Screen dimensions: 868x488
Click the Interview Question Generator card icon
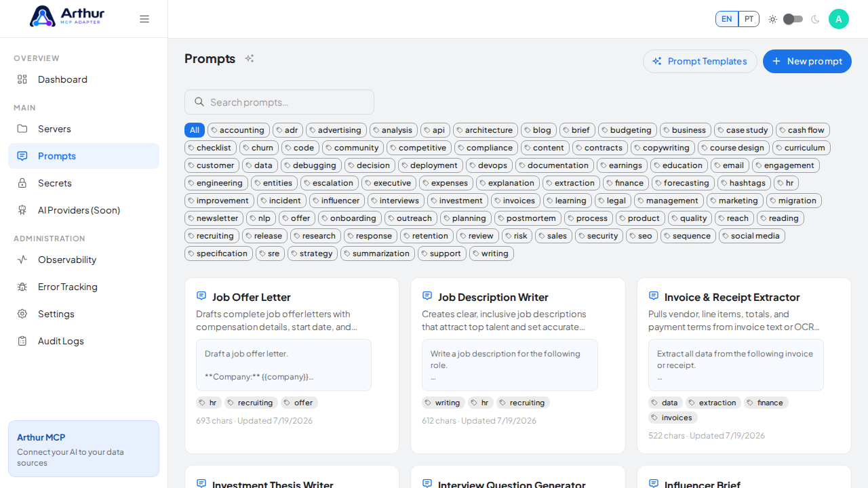click(427, 483)
